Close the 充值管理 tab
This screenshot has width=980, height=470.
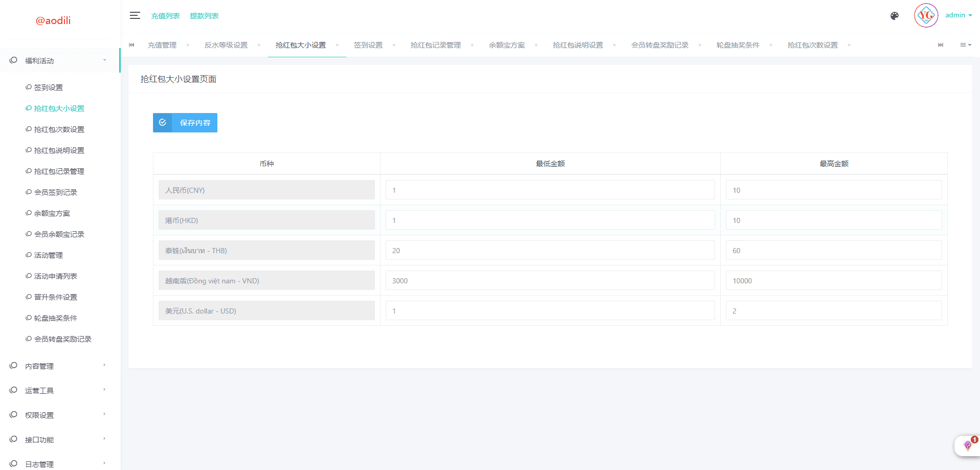pyautogui.click(x=188, y=45)
